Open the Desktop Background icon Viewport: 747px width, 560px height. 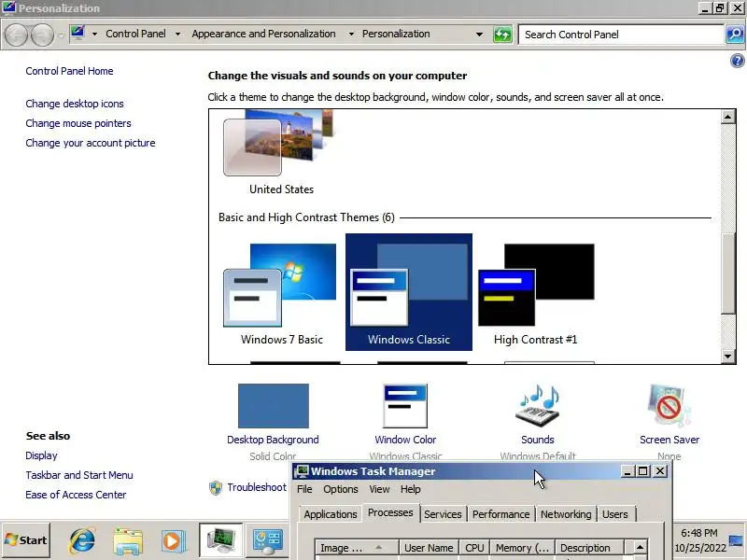273,406
